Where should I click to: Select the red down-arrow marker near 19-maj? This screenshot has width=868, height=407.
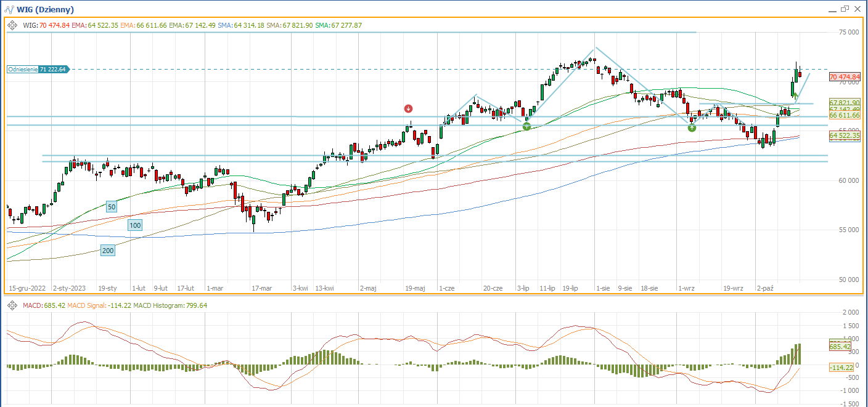pos(408,108)
